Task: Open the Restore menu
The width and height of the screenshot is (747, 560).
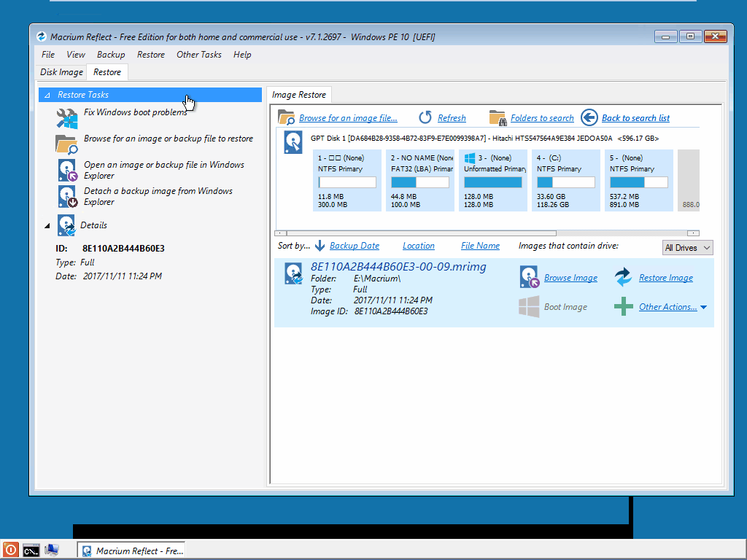Action: 150,55
